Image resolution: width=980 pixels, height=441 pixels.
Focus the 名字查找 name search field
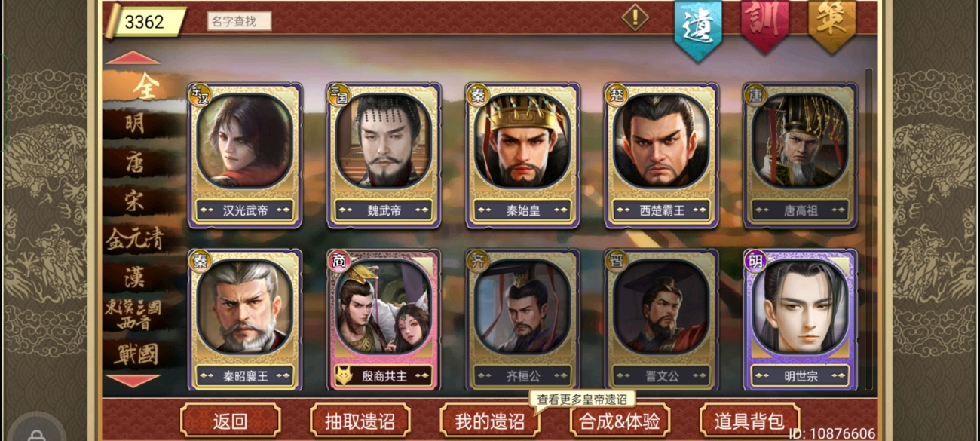click(239, 21)
